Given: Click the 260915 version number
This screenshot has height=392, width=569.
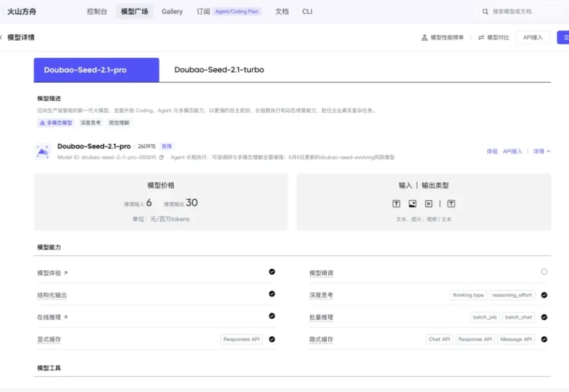Looking at the screenshot, I should (x=146, y=146).
